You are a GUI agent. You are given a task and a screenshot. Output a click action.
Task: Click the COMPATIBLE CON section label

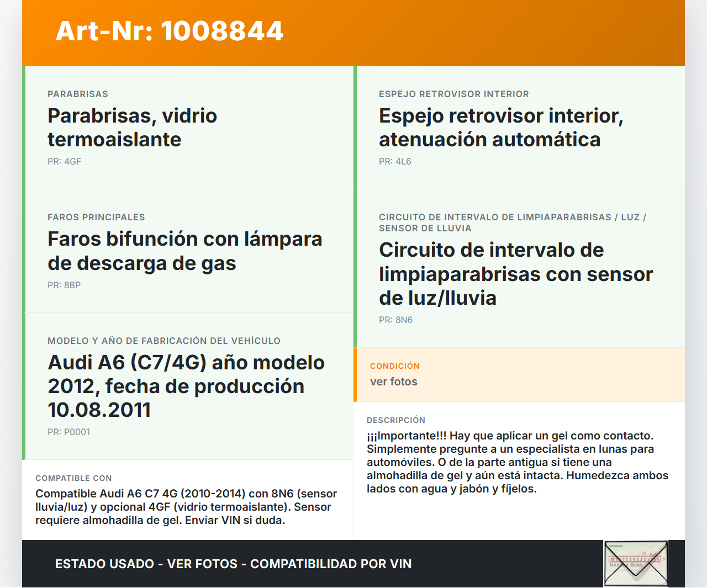click(x=73, y=478)
